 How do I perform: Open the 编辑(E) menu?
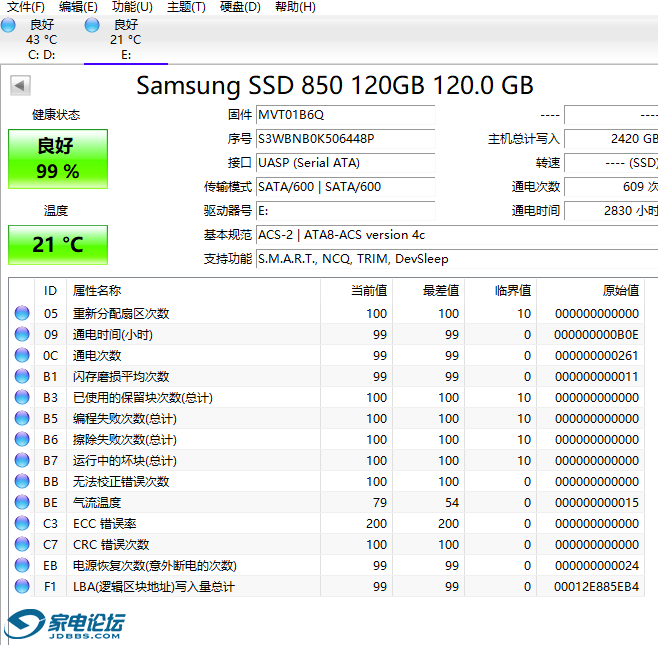(x=78, y=7)
